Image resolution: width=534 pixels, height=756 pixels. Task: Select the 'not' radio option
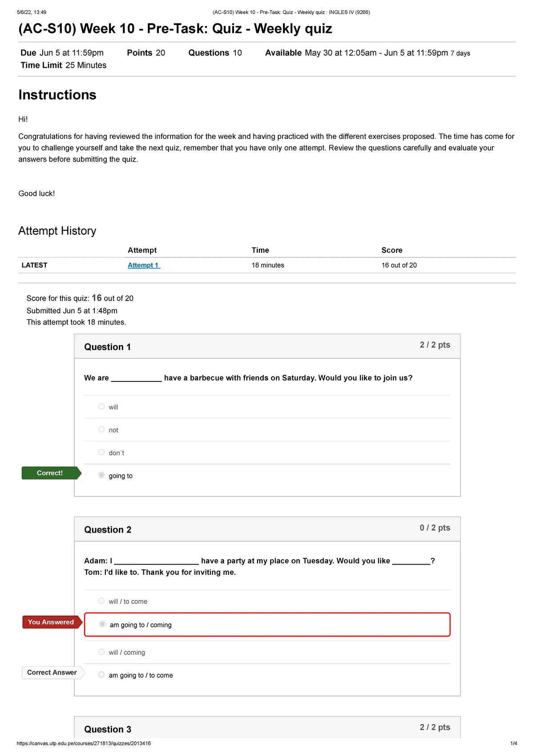101,430
